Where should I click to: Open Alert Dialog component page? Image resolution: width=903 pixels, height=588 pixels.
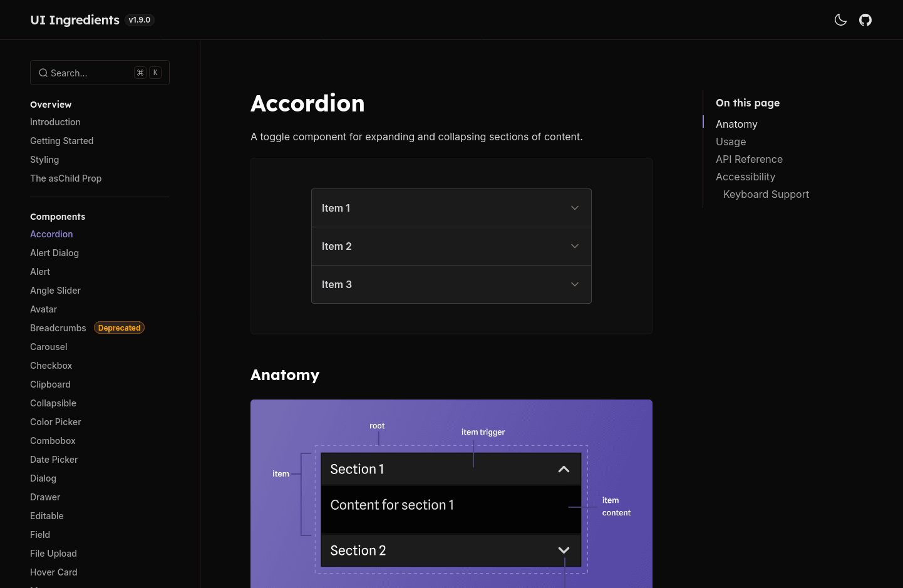point(54,253)
